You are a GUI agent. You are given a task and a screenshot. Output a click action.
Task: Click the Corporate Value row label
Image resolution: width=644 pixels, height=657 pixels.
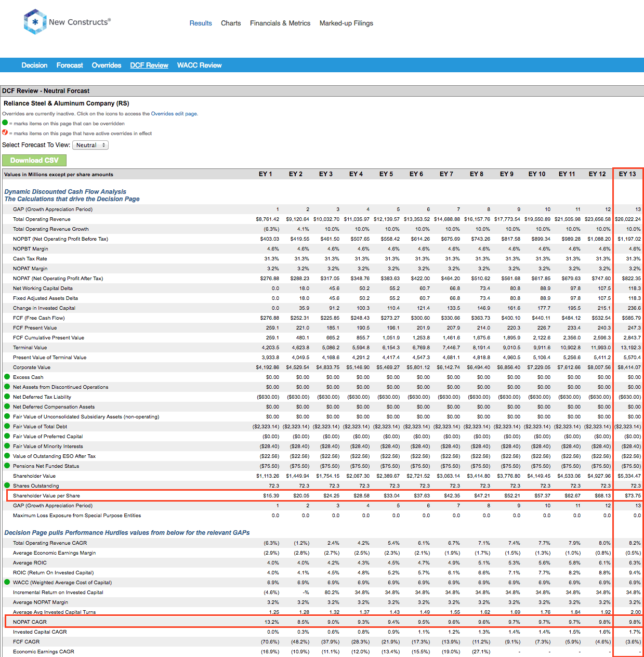32,367
